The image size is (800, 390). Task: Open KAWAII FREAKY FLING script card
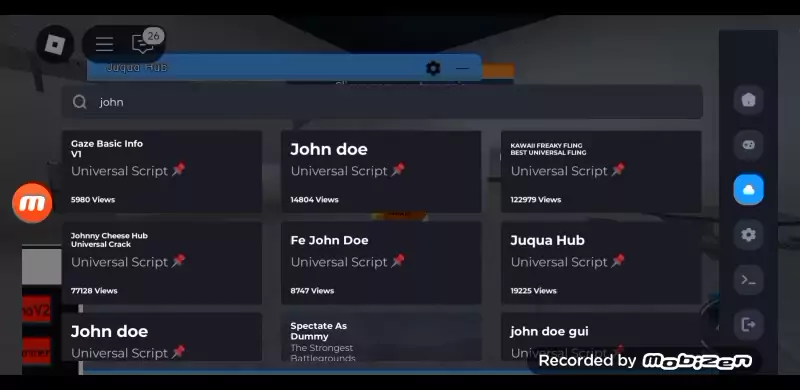(601, 172)
